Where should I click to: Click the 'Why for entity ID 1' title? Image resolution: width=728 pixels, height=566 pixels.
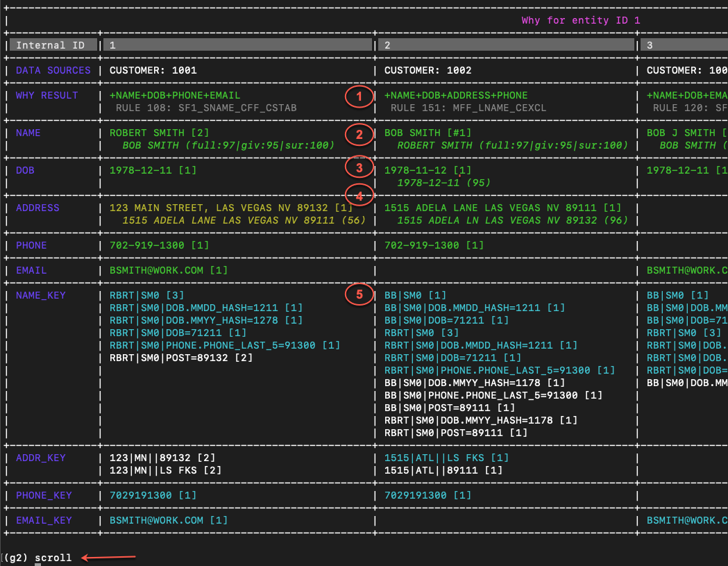[x=580, y=20]
